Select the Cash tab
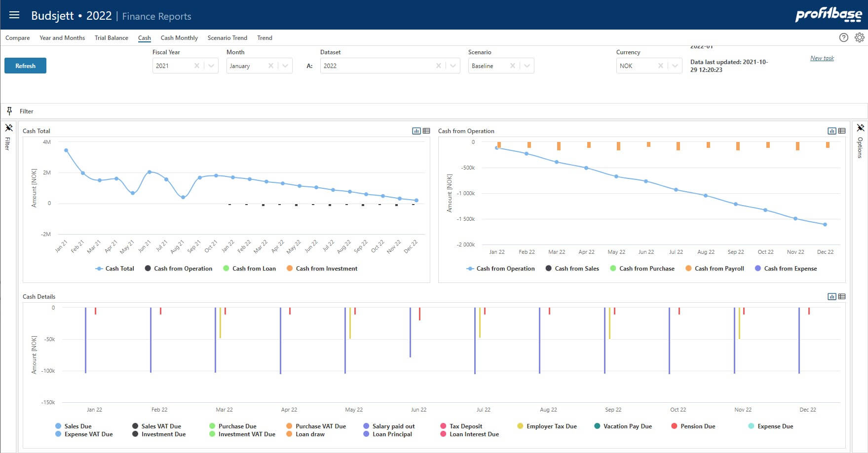The image size is (868, 453). click(x=145, y=38)
